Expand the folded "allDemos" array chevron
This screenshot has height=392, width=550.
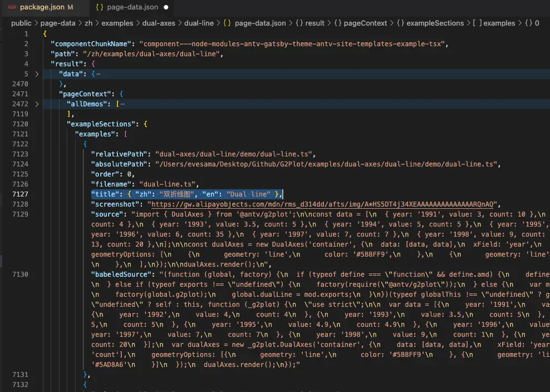(x=37, y=104)
